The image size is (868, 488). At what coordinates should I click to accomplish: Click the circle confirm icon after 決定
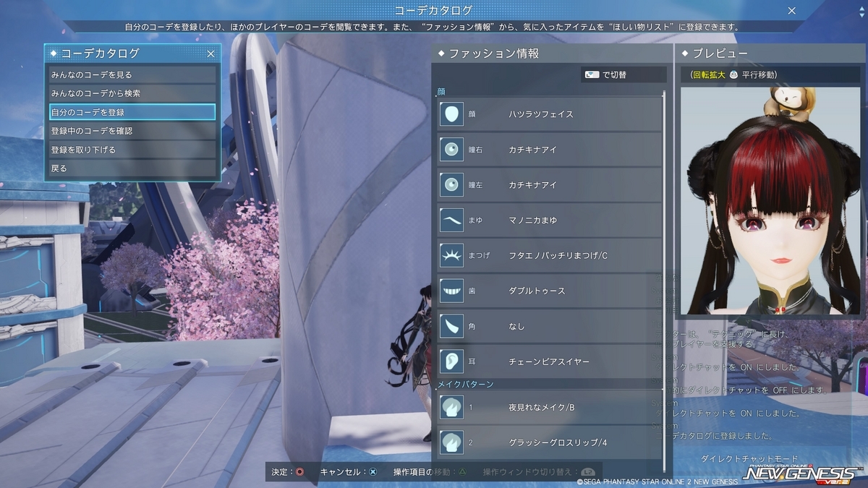tap(299, 472)
